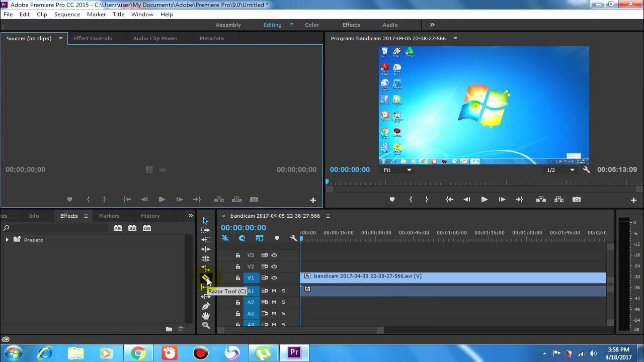Image resolution: width=644 pixels, height=362 pixels.
Task: Open Program panel menu
Action: pos(455,39)
